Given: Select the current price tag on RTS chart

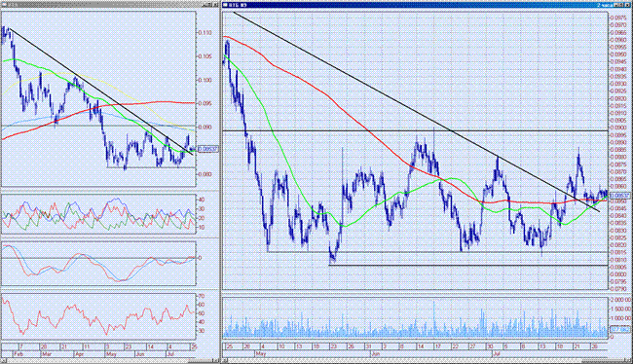Looking at the screenshot, I should (620, 196).
